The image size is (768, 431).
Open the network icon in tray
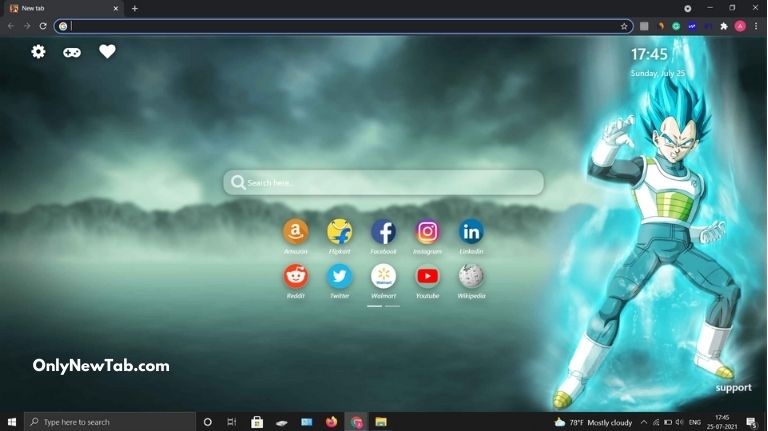tap(656, 422)
